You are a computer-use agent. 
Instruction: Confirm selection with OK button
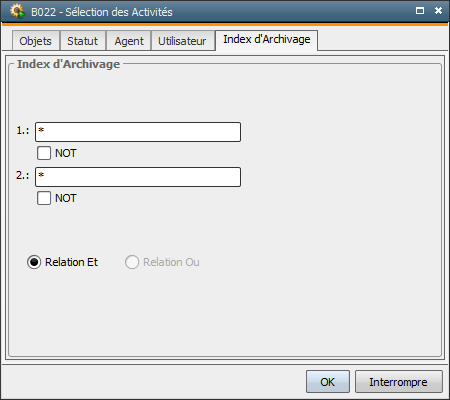click(x=328, y=382)
